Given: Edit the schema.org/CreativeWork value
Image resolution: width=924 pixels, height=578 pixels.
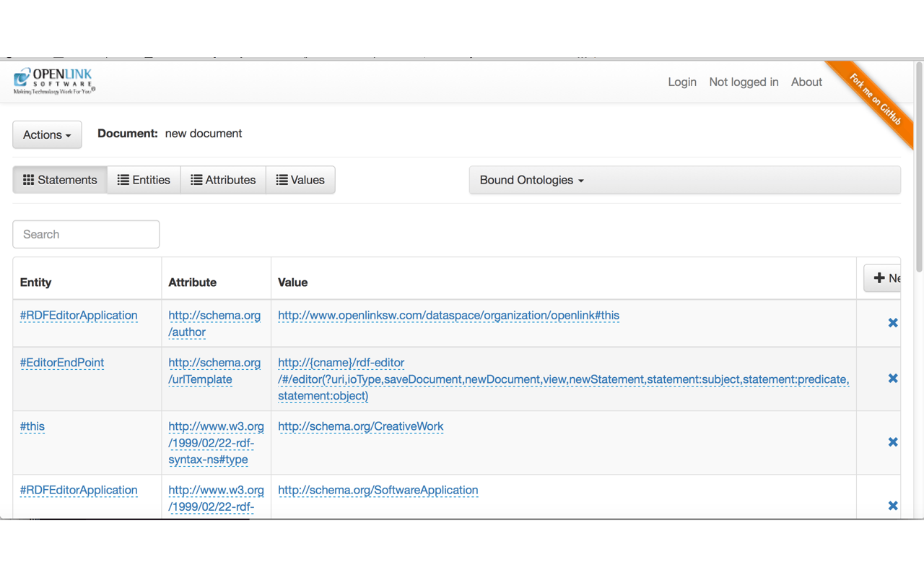Looking at the screenshot, I should [361, 426].
